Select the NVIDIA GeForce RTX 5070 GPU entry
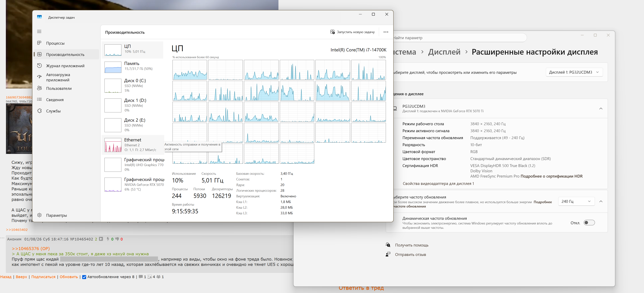This screenshot has width=644, height=293. (133, 184)
